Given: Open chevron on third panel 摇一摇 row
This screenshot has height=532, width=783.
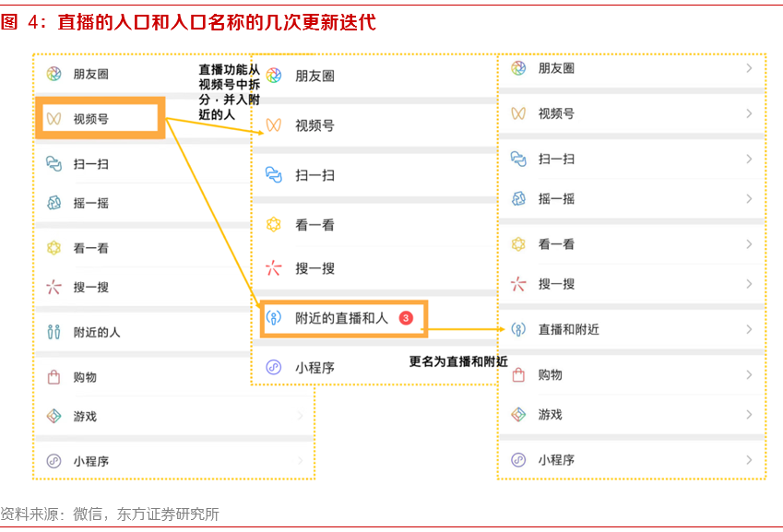Looking at the screenshot, I should click(x=749, y=198).
